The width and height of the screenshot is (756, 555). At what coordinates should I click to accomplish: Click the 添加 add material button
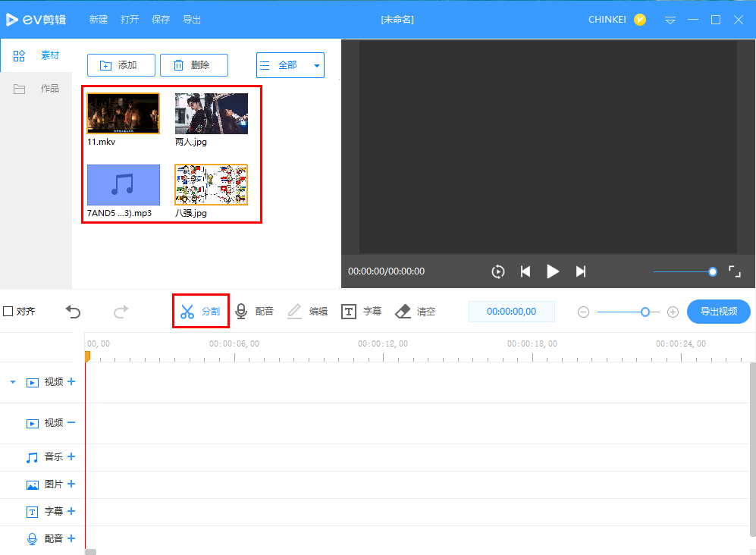(x=121, y=65)
